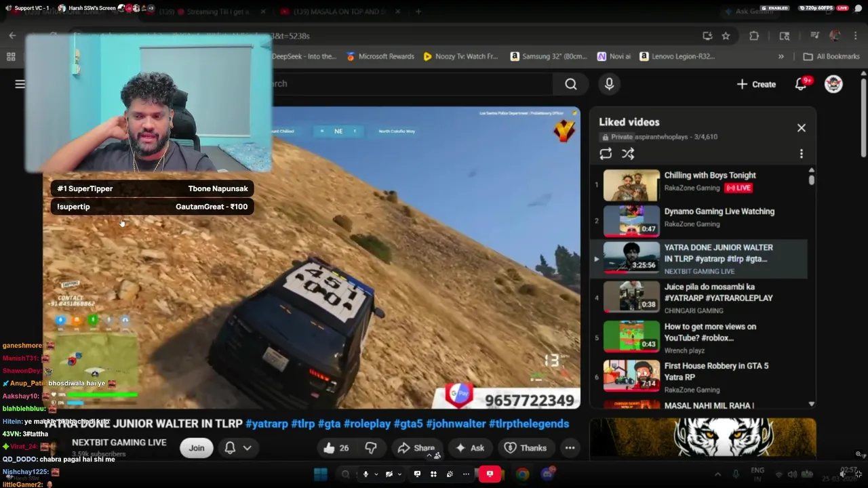Play Chilling with Boys Tonight playlist item
This screenshot has height=488, width=868.
(698, 186)
